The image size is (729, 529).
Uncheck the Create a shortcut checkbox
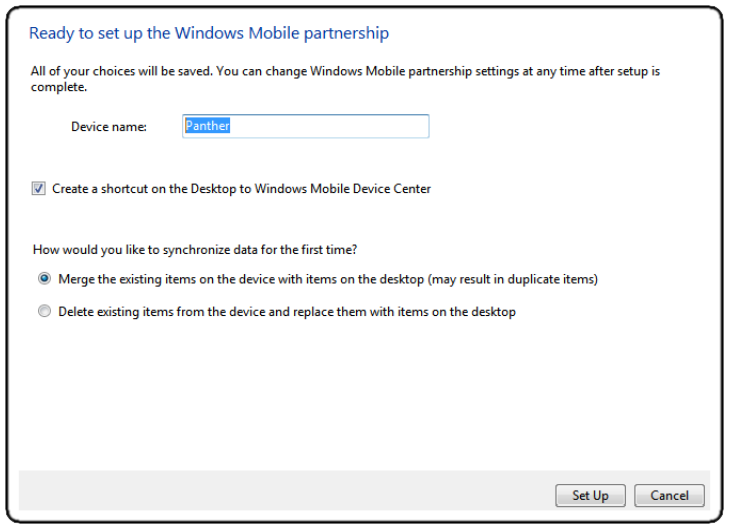pyautogui.click(x=39, y=188)
